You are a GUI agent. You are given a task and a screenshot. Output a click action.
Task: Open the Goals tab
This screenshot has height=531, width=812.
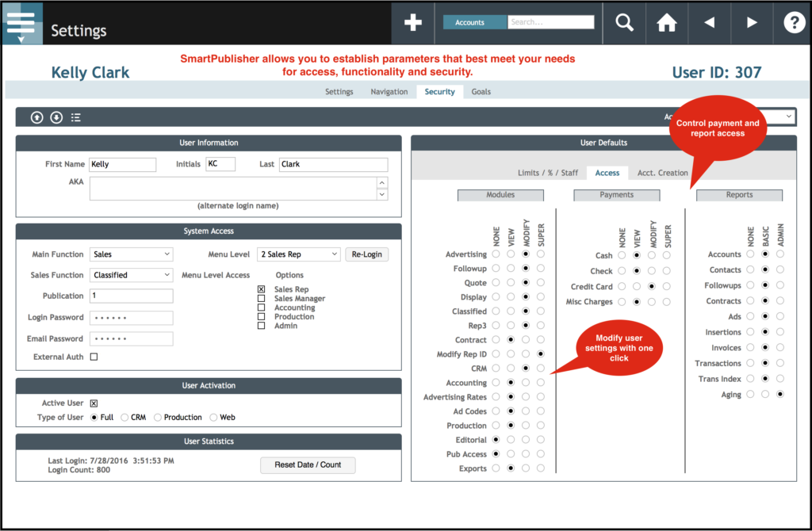tap(481, 92)
